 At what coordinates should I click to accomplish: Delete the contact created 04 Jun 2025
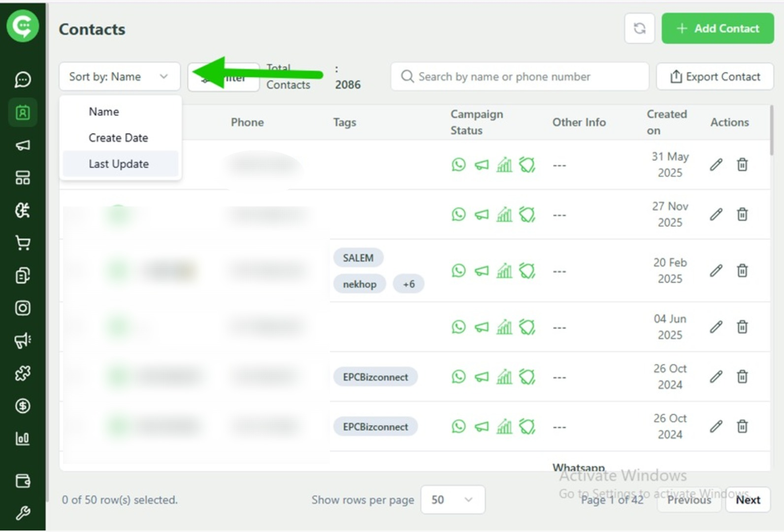pyautogui.click(x=742, y=327)
